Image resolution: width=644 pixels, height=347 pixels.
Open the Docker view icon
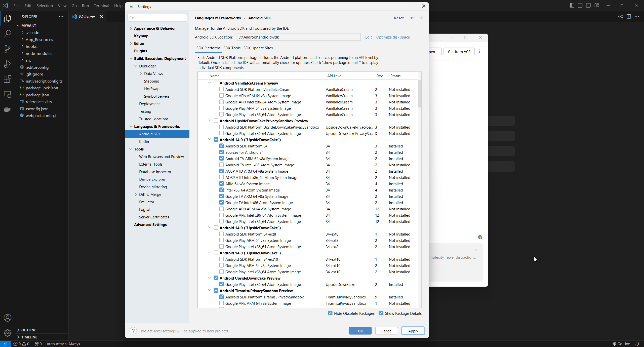coord(8,109)
